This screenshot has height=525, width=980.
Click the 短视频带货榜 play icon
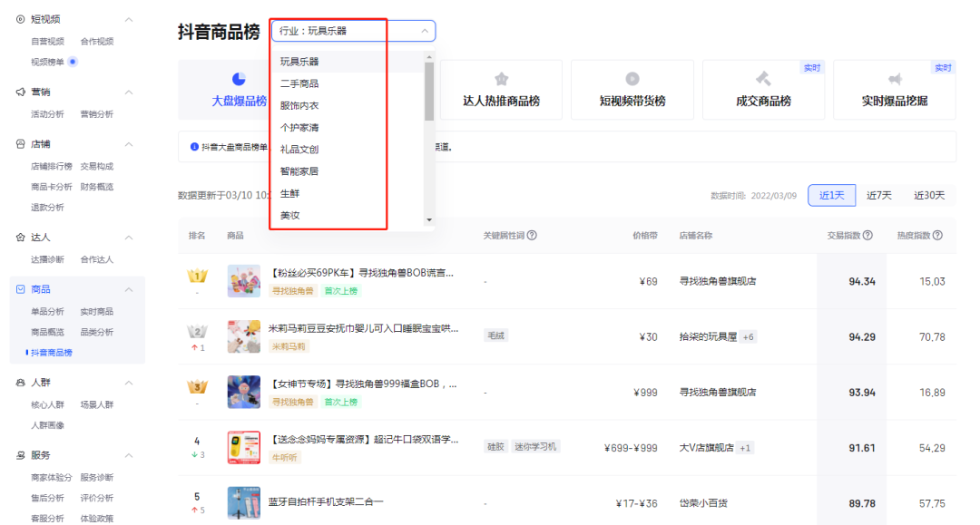pos(632,79)
